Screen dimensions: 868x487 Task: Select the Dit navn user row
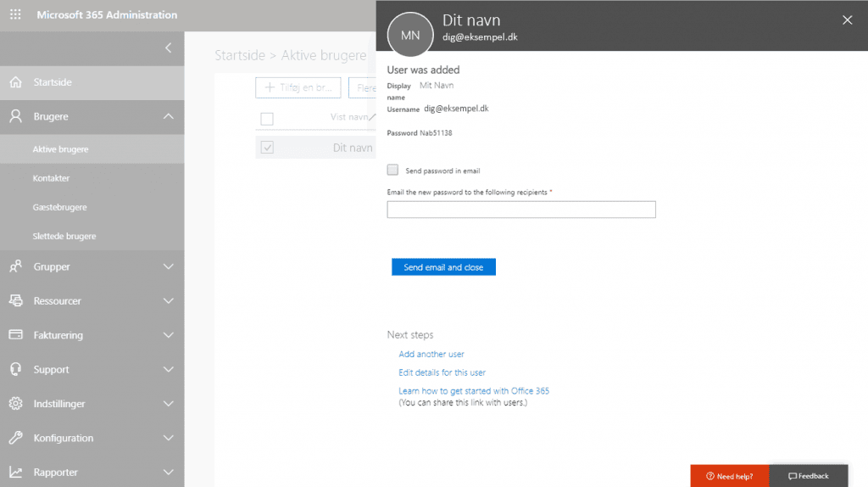315,148
